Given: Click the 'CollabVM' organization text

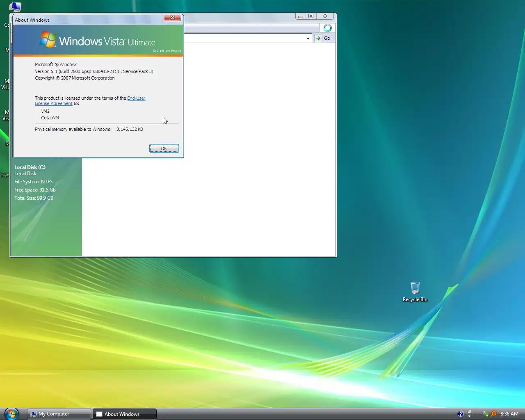Looking at the screenshot, I should coord(50,118).
